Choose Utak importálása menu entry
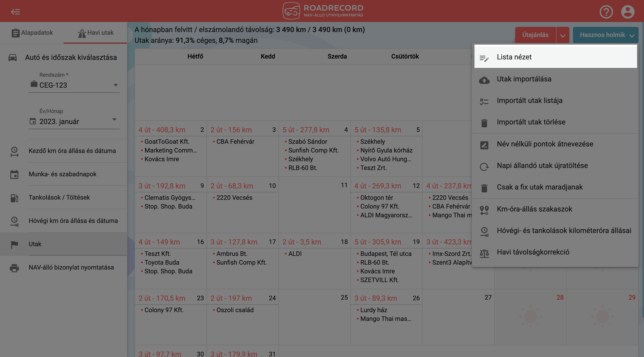This screenshot has width=644, height=357. (555, 79)
